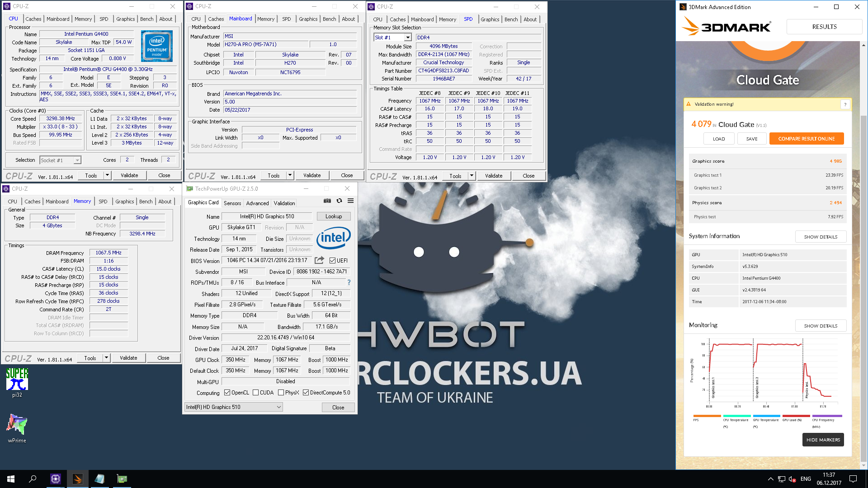Click the CPU Frequency purple legend swatch
The height and width of the screenshot is (488, 868).
(827, 416)
